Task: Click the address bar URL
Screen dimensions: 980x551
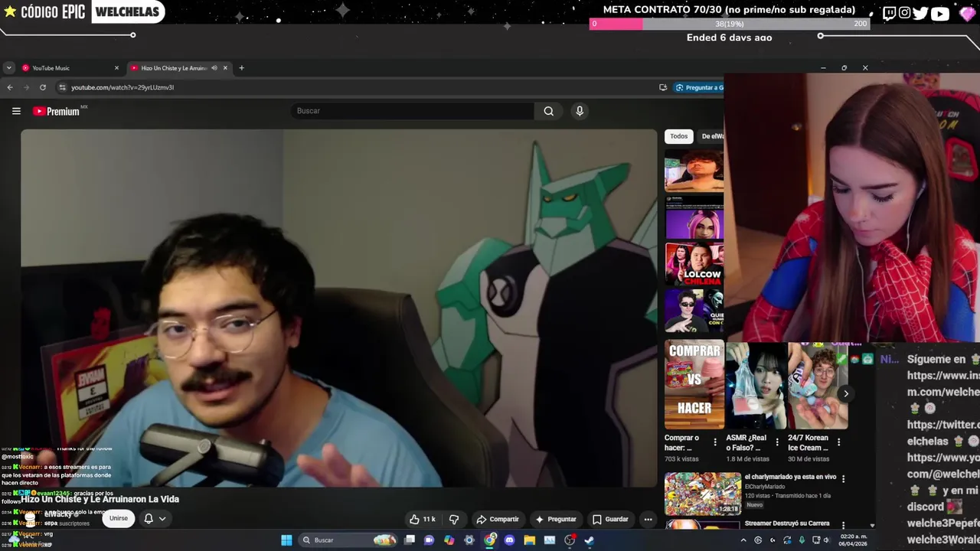Action: click(122, 87)
